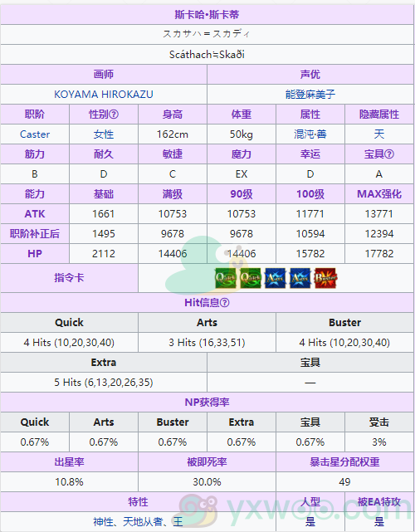Click the base HP value 2112
The height and width of the screenshot is (532, 415).
(104, 254)
